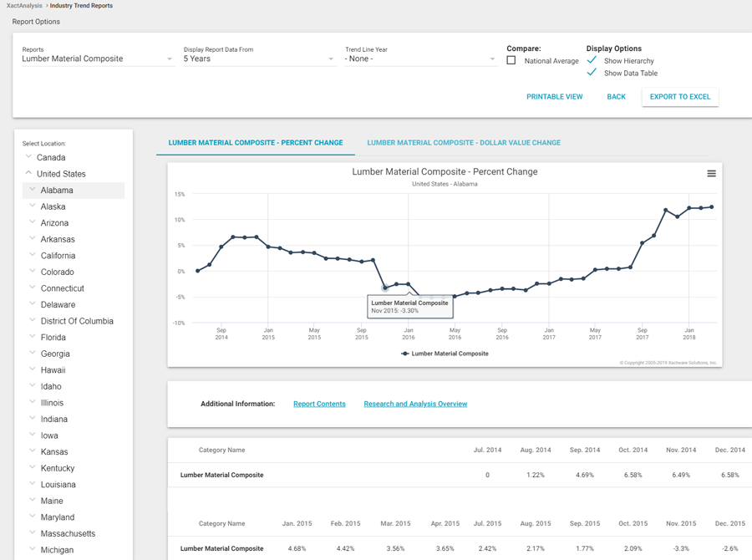Uncheck Show Hierarchy option
Viewport: 752px width, 560px height.
coord(592,60)
